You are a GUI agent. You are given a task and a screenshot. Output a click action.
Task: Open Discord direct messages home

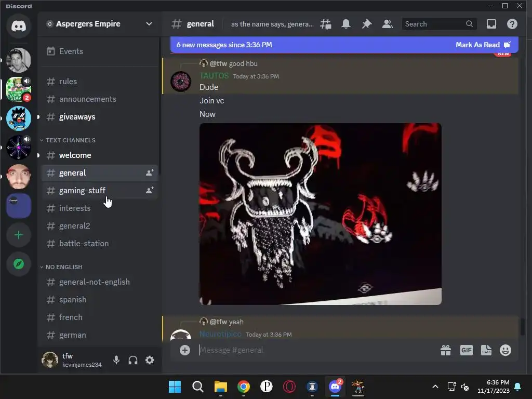pos(19,26)
